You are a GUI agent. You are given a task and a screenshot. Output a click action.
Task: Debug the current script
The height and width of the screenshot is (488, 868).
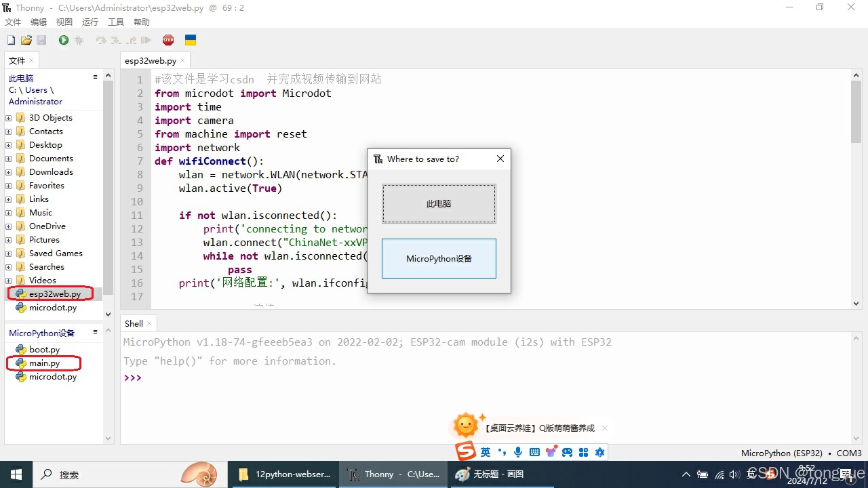79,41
